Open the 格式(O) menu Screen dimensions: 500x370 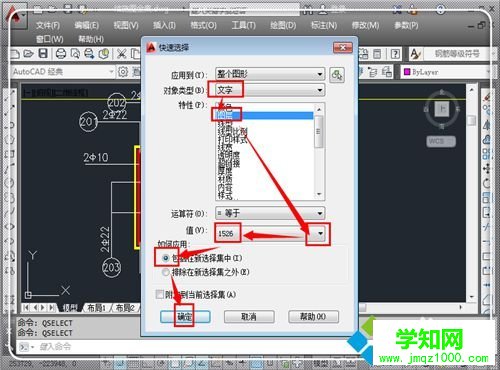click(x=203, y=25)
